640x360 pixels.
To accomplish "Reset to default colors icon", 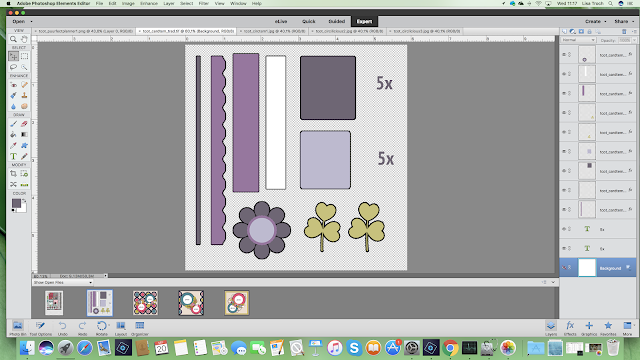I will tap(14, 211).
